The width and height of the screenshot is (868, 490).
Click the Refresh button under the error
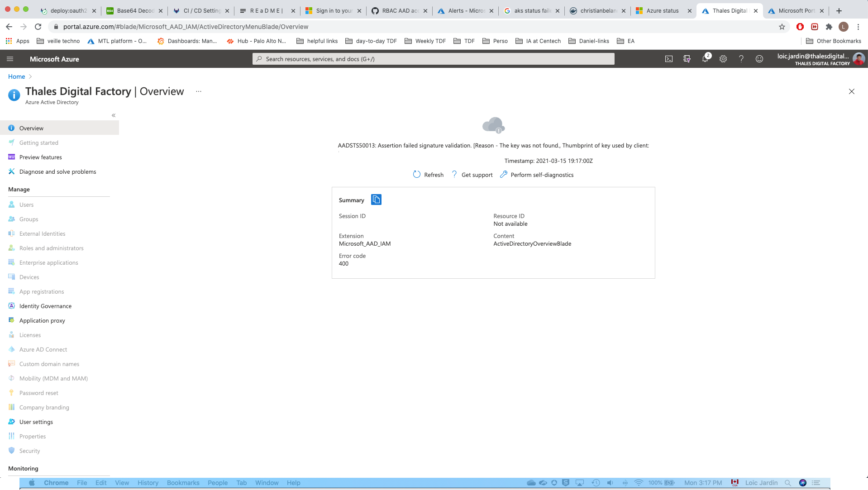428,175
